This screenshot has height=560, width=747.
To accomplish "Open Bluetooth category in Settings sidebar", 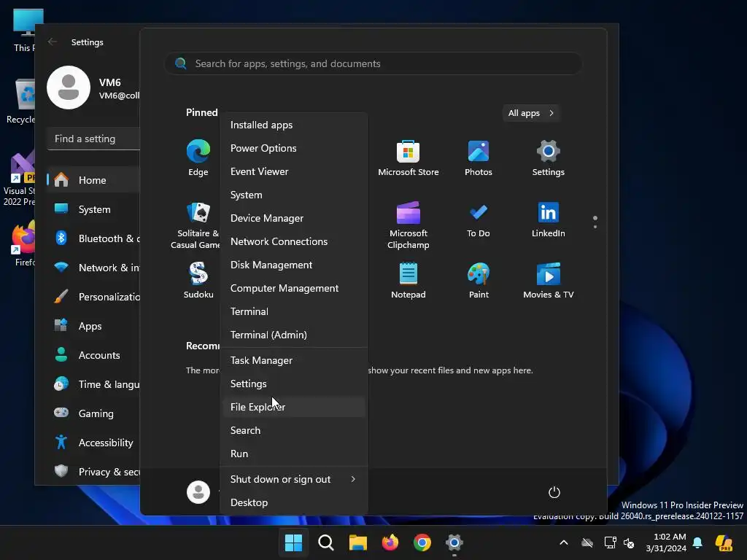I will 93,238.
